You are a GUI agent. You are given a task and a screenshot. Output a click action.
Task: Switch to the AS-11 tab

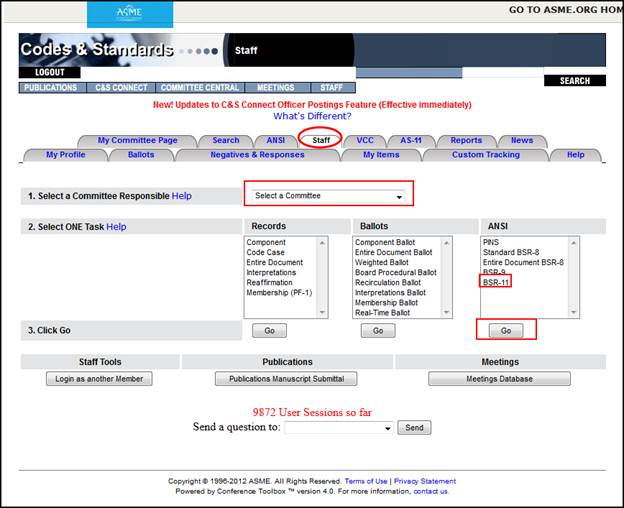click(x=411, y=140)
